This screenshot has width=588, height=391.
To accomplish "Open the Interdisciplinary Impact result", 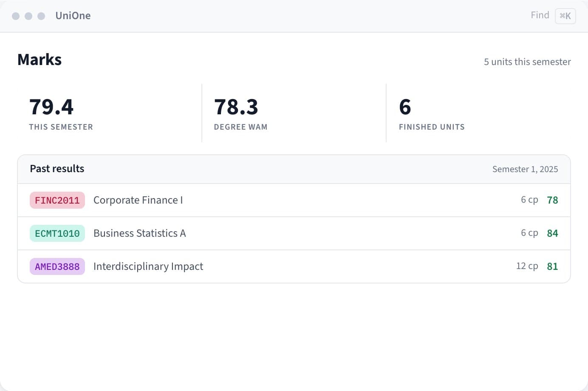I will [x=294, y=266].
